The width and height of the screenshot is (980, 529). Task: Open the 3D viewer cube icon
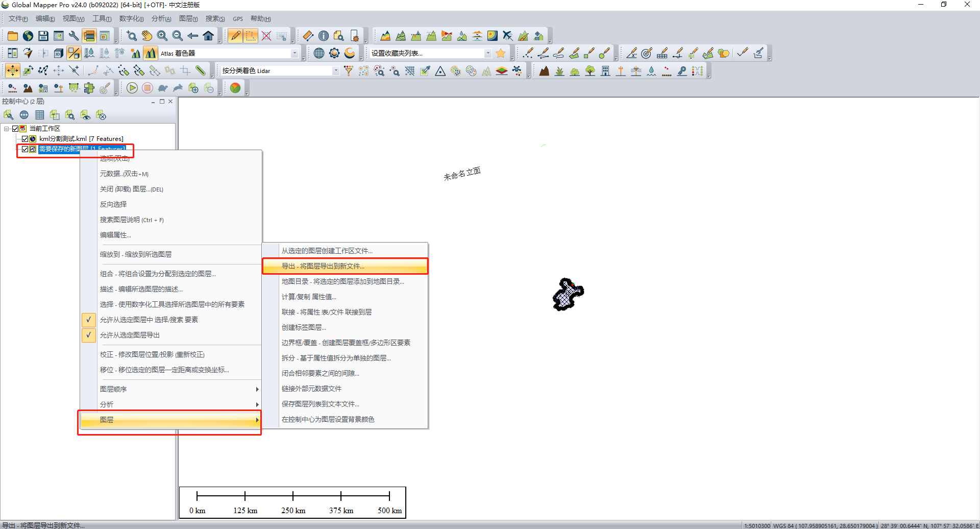(59, 53)
